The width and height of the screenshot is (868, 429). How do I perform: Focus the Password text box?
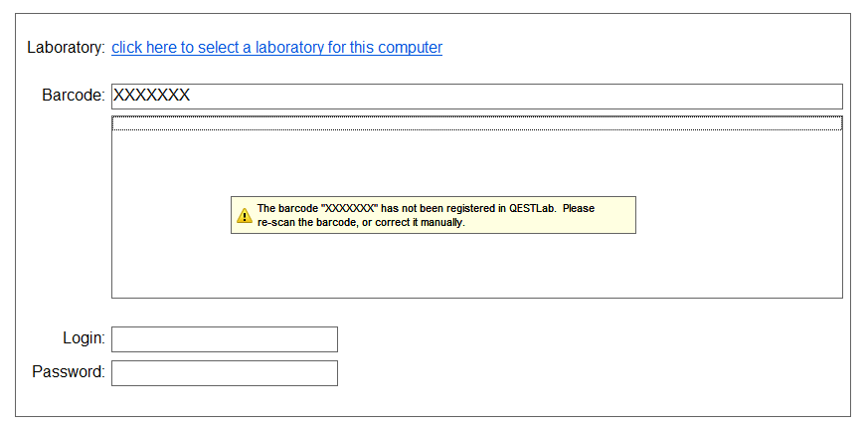point(224,373)
